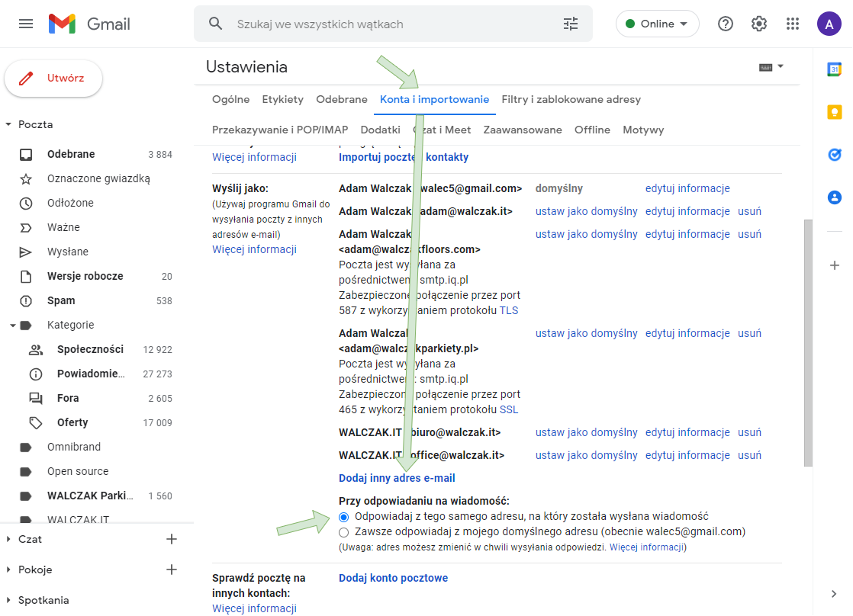Click the Utwórz compose button
853x616 pixels.
click(x=53, y=79)
